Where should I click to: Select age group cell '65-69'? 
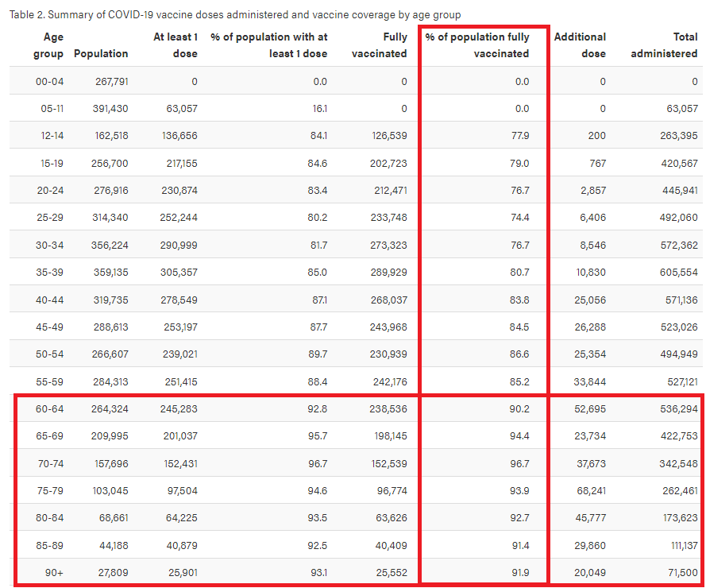pos(49,435)
